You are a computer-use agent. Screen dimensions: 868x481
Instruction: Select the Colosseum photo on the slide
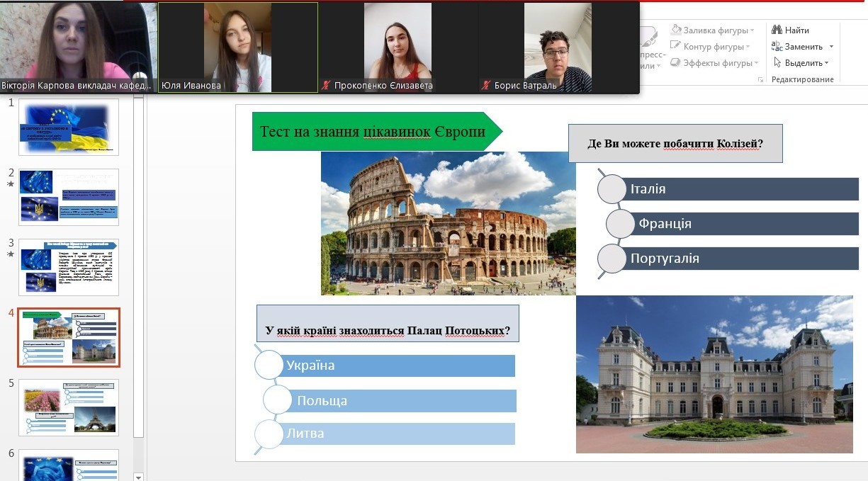[x=449, y=223]
